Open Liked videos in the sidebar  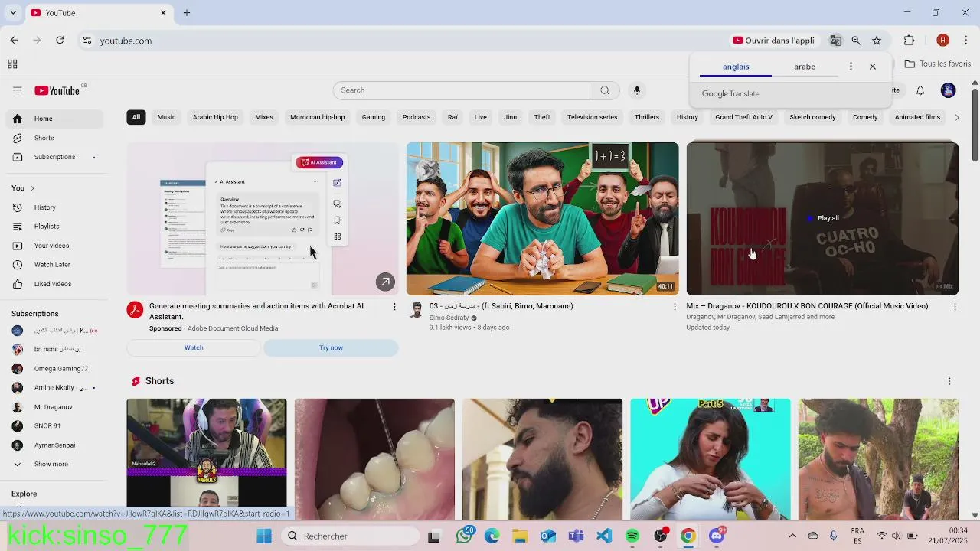click(x=54, y=284)
